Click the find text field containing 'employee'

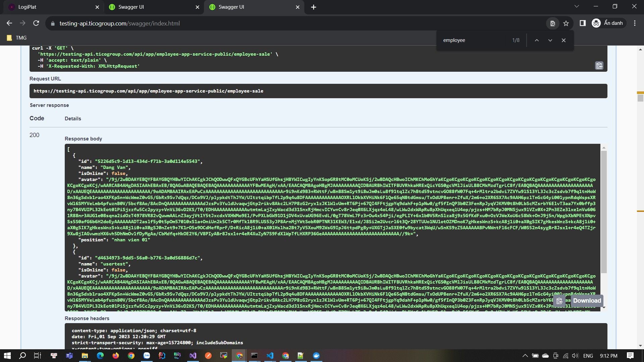(x=473, y=40)
